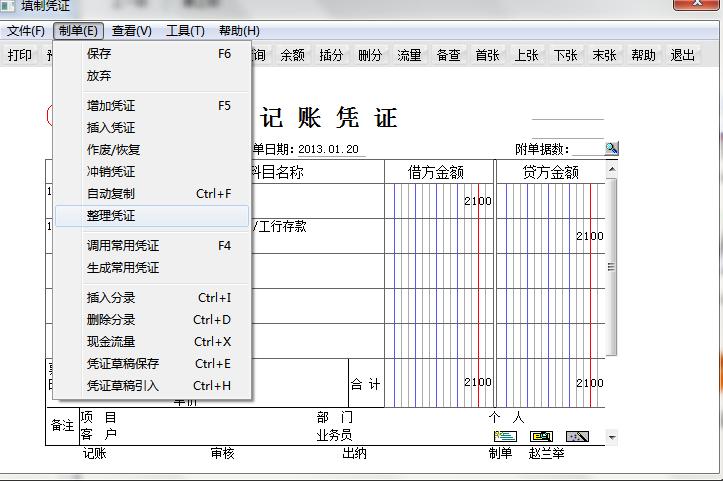Open the 查看(V) menu

click(x=131, y=31)
